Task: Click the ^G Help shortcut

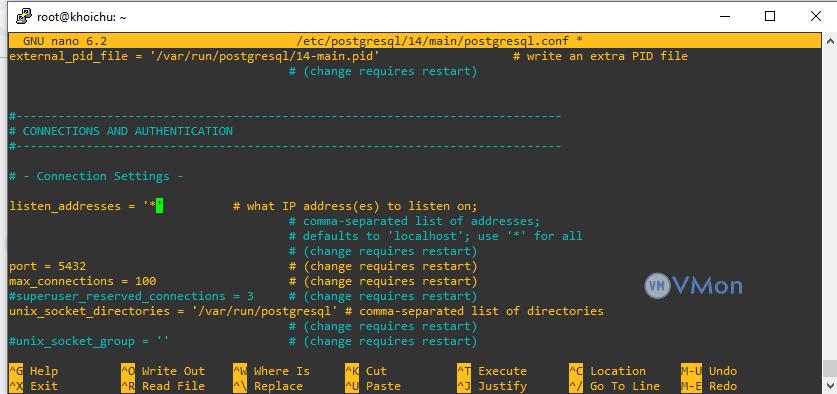Action: pyautogui.click(x=34, y=371)
